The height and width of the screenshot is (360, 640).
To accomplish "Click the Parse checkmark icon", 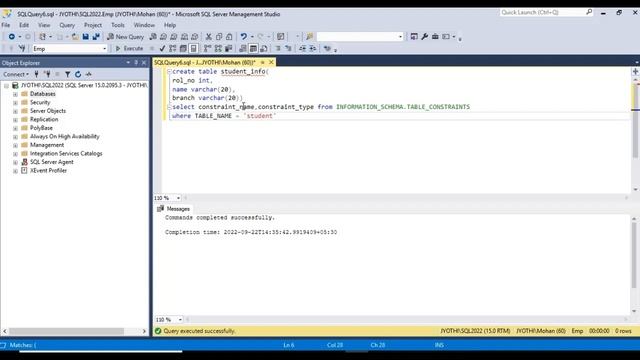I will (x=162, y=49).
